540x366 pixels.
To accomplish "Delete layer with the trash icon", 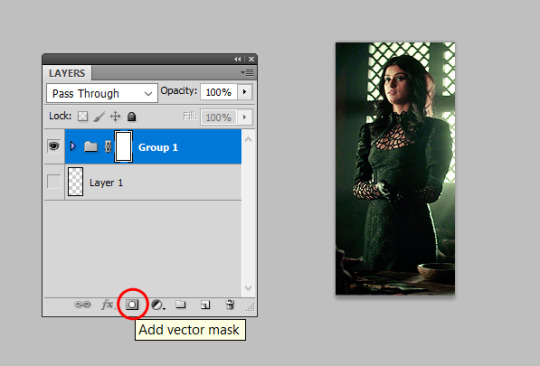I will [230, 304].
